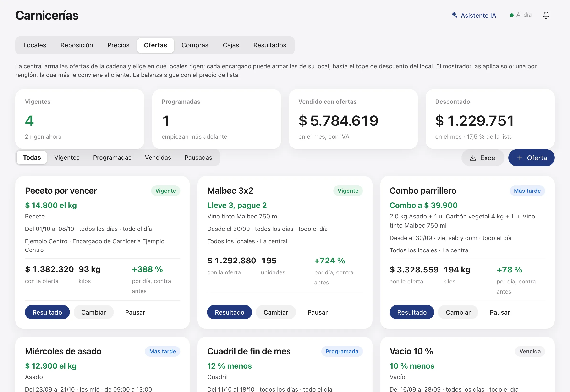Click the Carnicerías heading
The width and height of the screenshot is (570, 392).
47,15
